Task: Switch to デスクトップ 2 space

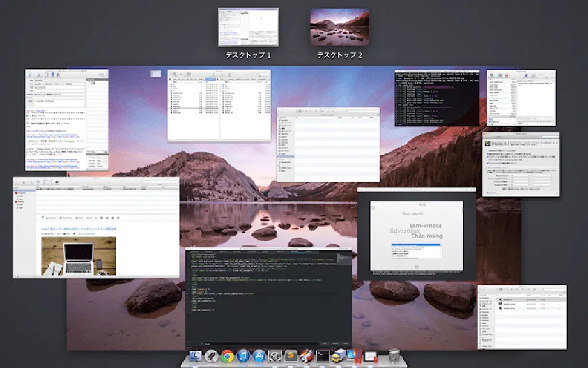Action: 339,27
